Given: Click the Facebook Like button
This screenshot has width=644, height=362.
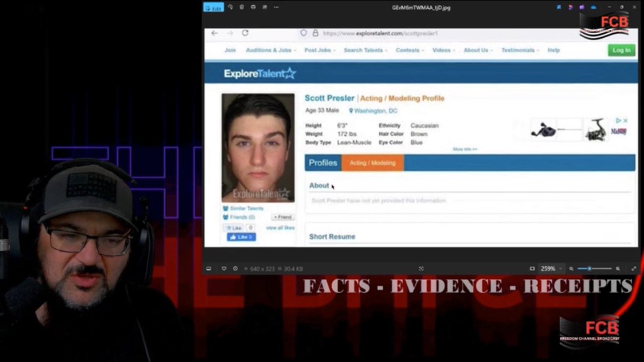Looking at the screenshot, I should 241,237.
